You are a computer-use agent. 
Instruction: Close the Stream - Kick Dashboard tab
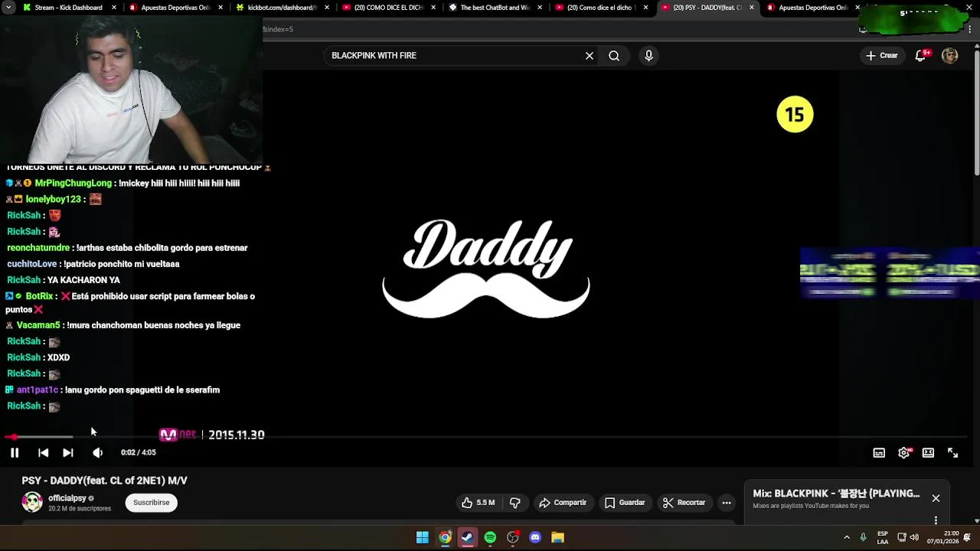pyautogui.click(x=114, y=8)
